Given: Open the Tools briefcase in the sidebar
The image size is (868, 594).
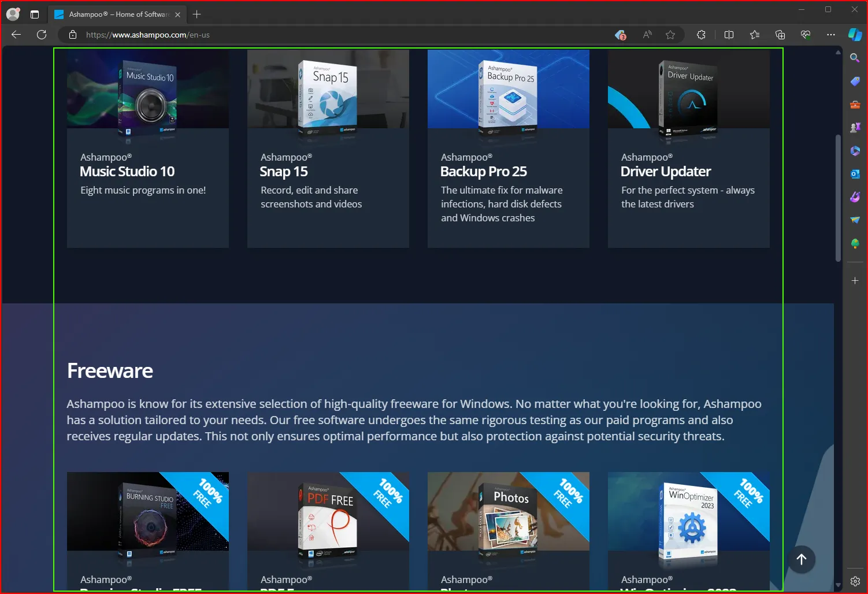Looking at the screenshot, I should (x=855, y=105).
